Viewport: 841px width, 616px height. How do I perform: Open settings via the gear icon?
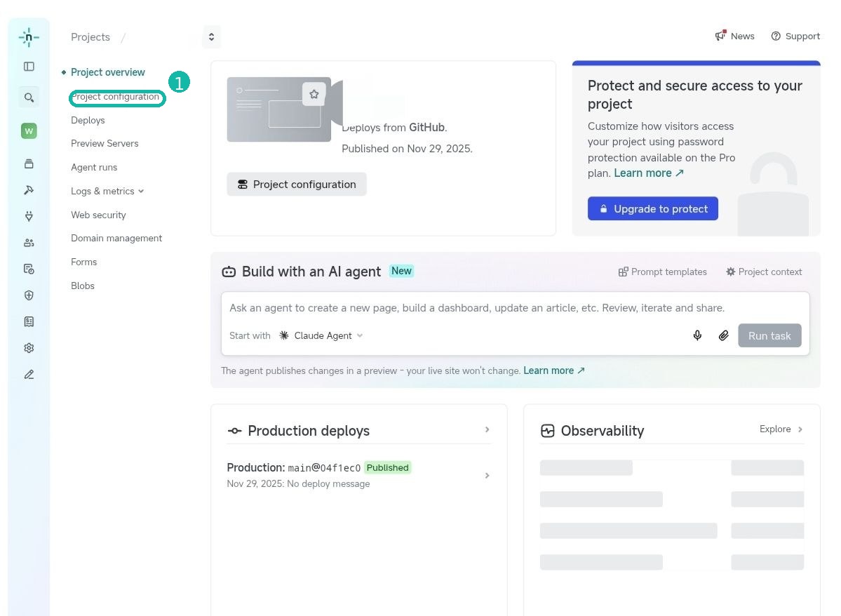point(28,347)
